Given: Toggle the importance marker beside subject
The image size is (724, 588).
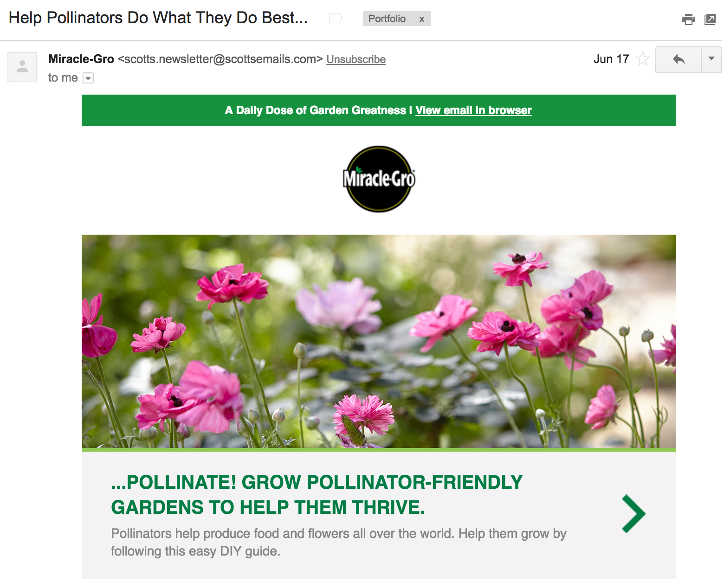Looking at the screenshot, I should click(336, 18).
